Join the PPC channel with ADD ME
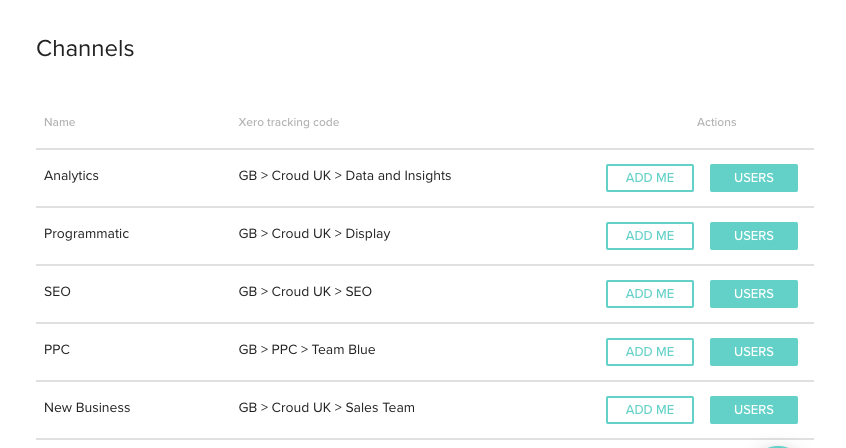Screen dimensions: 846x448 650,352
